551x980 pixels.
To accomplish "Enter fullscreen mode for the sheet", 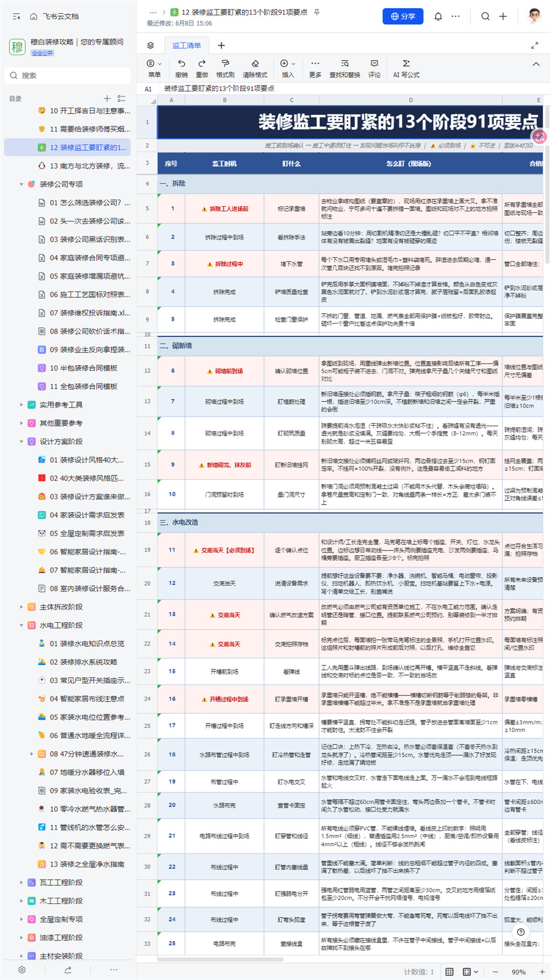I will (534, 45).
